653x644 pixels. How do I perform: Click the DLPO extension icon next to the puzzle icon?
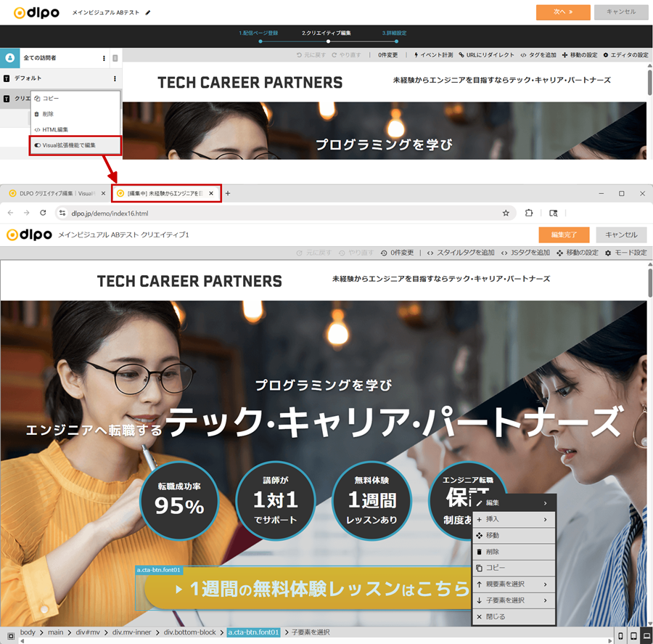(553, 213)
